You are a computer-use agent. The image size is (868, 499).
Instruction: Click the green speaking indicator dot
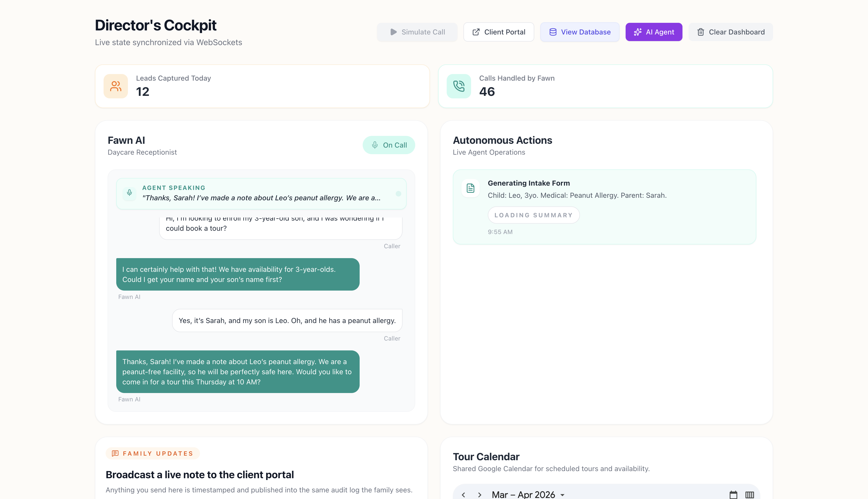tap(398, 194)
